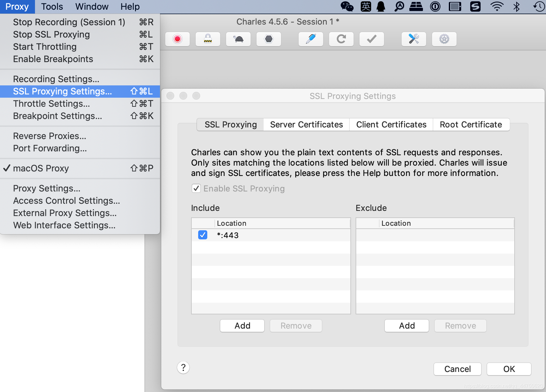Open Settings gear toolbar icon
The image size is (546, 392).
[x=444, y=39]
